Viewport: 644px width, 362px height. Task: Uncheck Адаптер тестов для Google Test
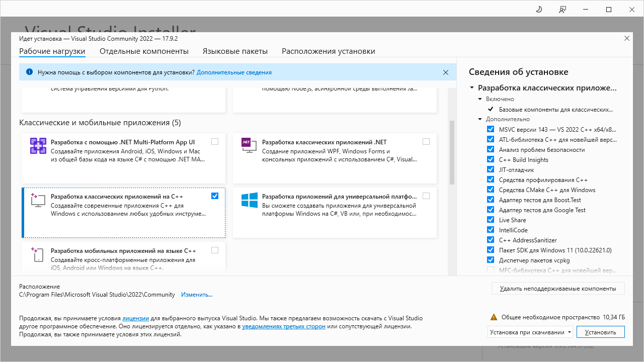click(x=491, y=210)
